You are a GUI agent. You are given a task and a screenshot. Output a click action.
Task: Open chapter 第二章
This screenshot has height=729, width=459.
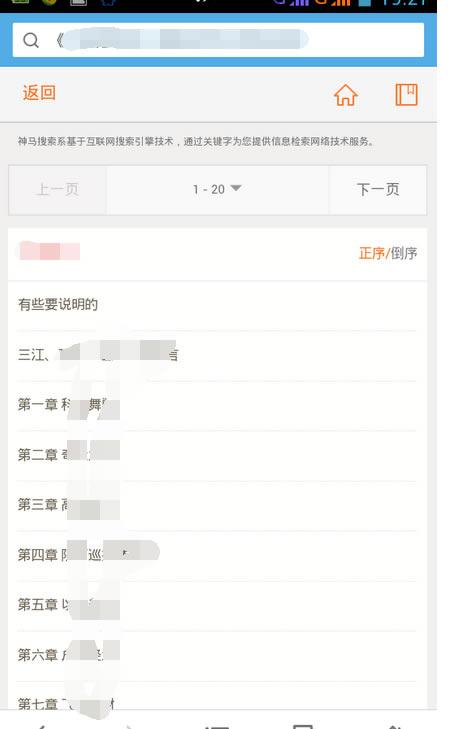click(x=216, y=455)
